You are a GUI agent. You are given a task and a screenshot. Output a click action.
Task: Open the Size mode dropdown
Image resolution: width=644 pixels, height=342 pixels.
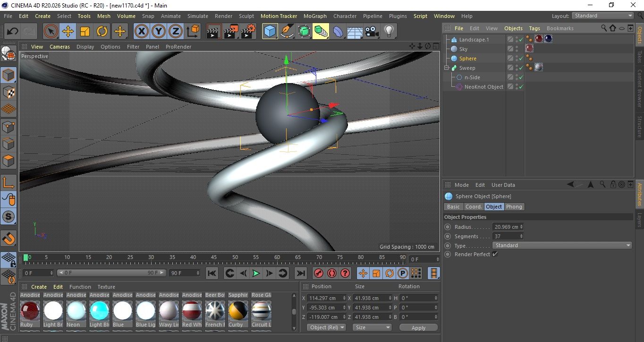[373, 327]
